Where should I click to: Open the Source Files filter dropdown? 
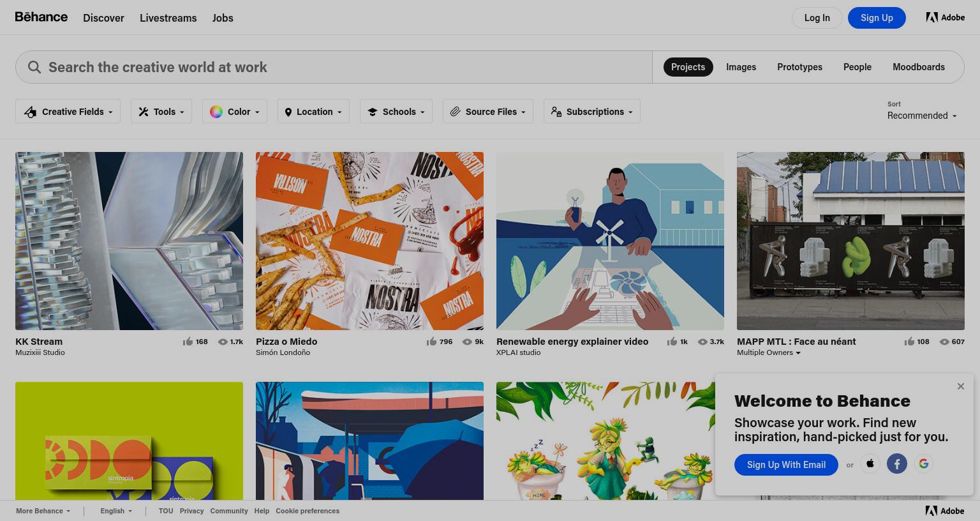[x=488, y=111]
